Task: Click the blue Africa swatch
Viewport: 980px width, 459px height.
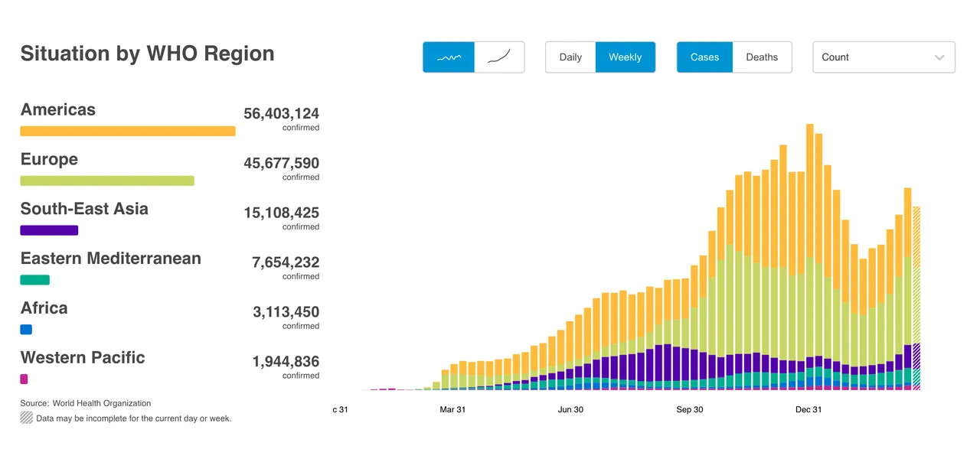Action: pyautogui.click(x=26, y=330)
